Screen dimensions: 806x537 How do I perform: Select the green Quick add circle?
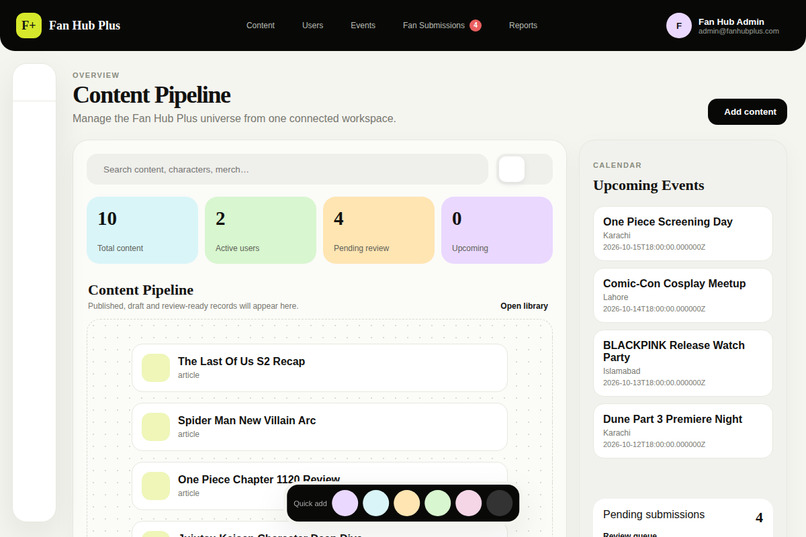437,503
